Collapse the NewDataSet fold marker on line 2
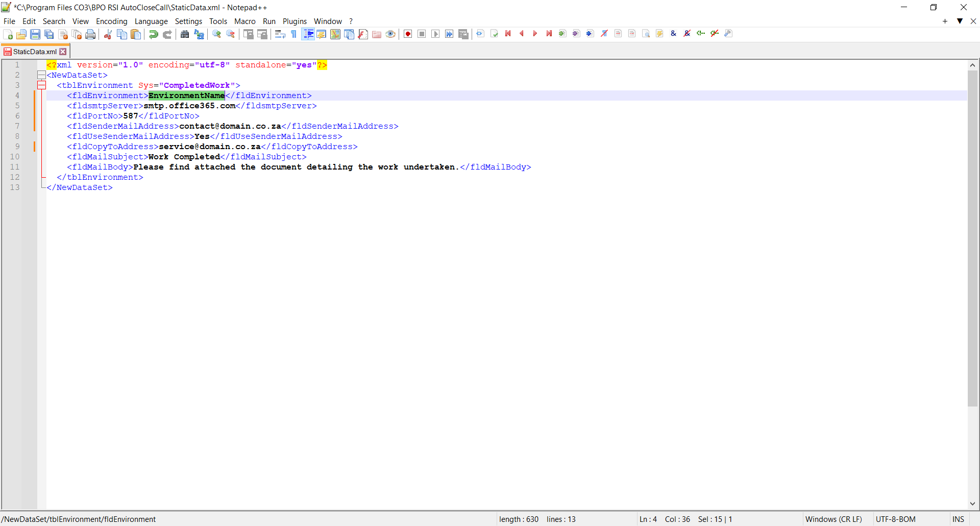 point(42,75)
